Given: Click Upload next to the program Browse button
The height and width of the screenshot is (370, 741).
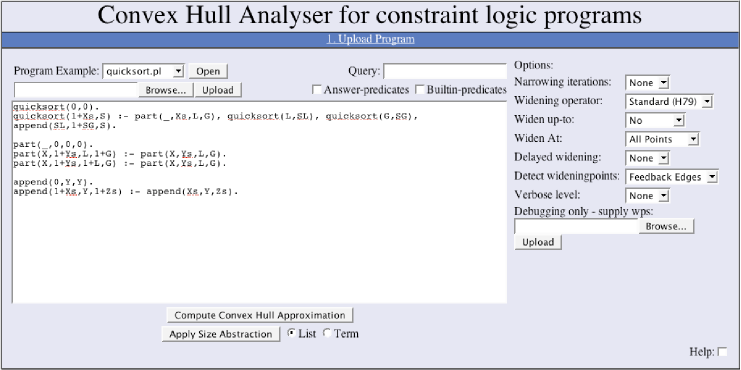Looking at the screenshot, I should click(x=218, y=90).
